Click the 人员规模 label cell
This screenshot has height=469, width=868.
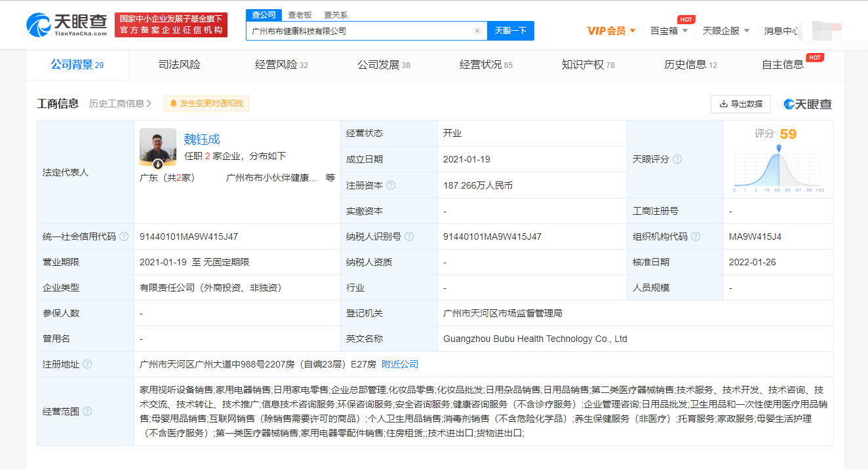click(x=675, y=288)
